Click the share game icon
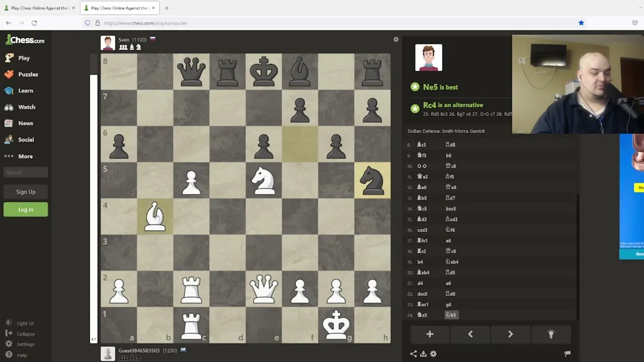644x362 pixels. [413, 354]
